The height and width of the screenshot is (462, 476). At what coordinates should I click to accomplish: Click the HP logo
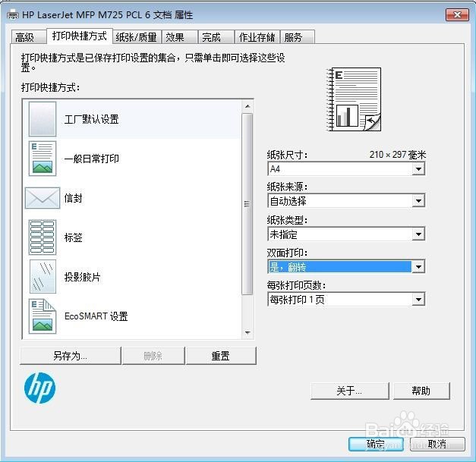(x=39, y=388)
